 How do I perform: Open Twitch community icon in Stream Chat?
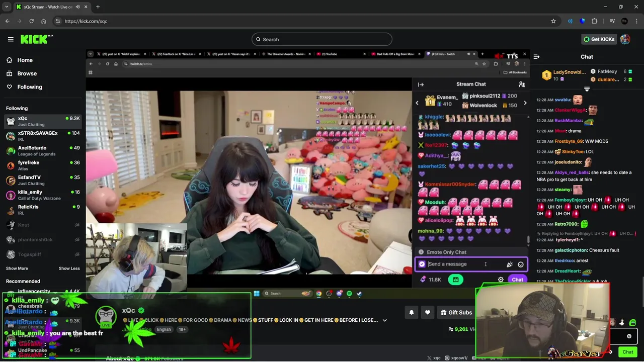coord(522,84)
